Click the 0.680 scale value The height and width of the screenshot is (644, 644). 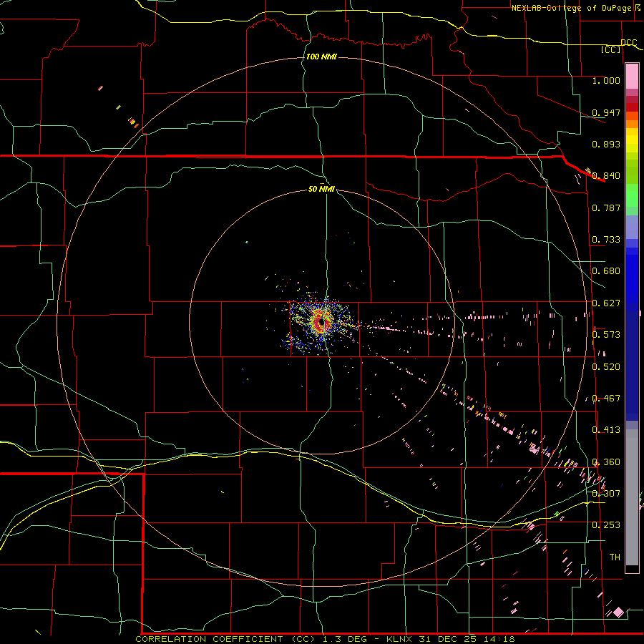coord(606,271)
